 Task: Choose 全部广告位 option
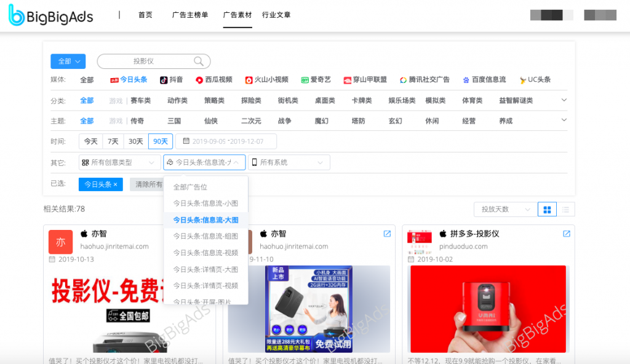205,187
